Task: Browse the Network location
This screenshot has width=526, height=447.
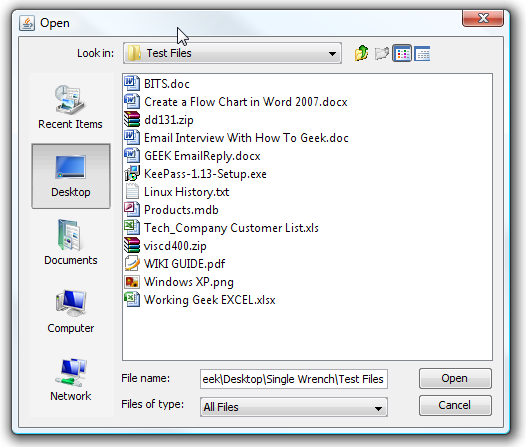Action: coord(70,380)
